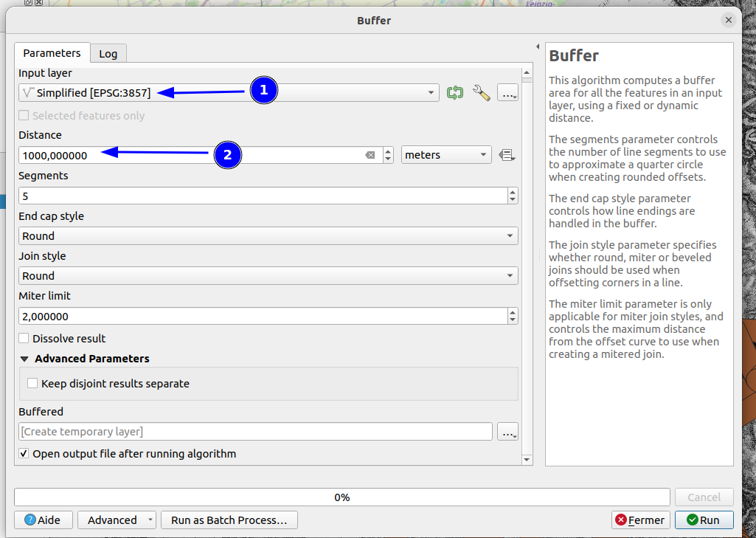The image size is (756, 538).
Task: Uncheck Open output file after running algorithm
Action: (24, 454)
